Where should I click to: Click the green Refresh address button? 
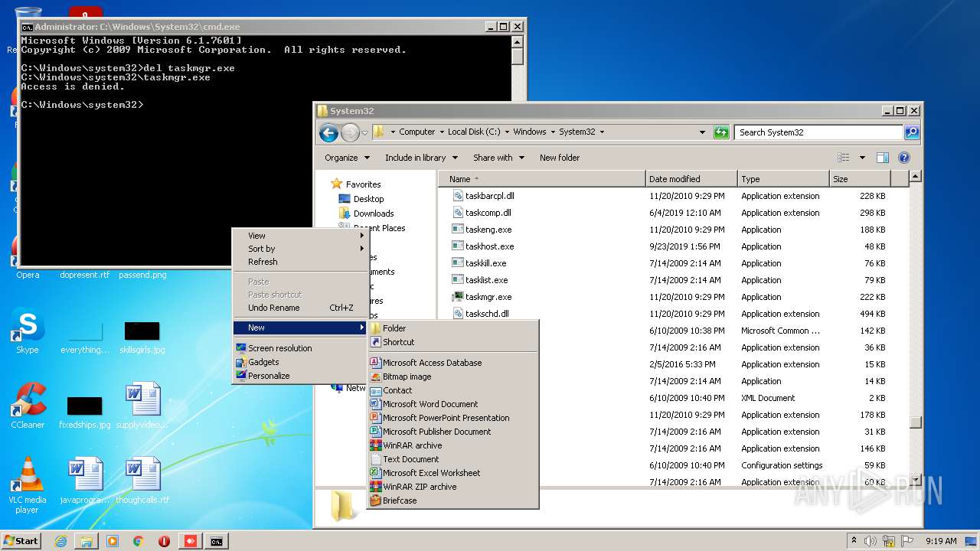tap(721, 132)
